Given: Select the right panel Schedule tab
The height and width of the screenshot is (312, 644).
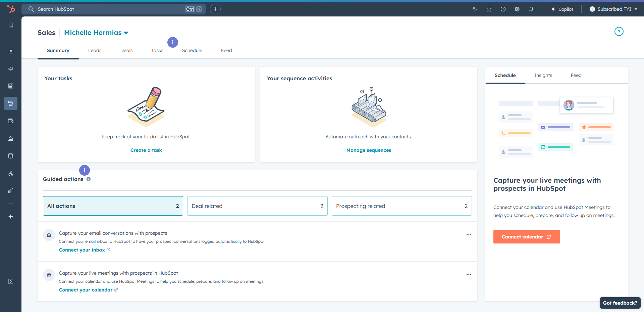Looking at the screenshot, I should click(x=505, y=75).
